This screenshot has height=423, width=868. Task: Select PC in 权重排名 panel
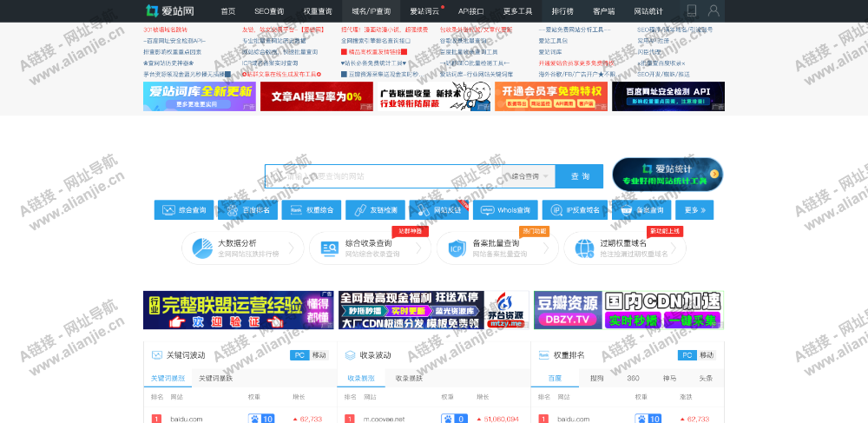tap(687, 355)
